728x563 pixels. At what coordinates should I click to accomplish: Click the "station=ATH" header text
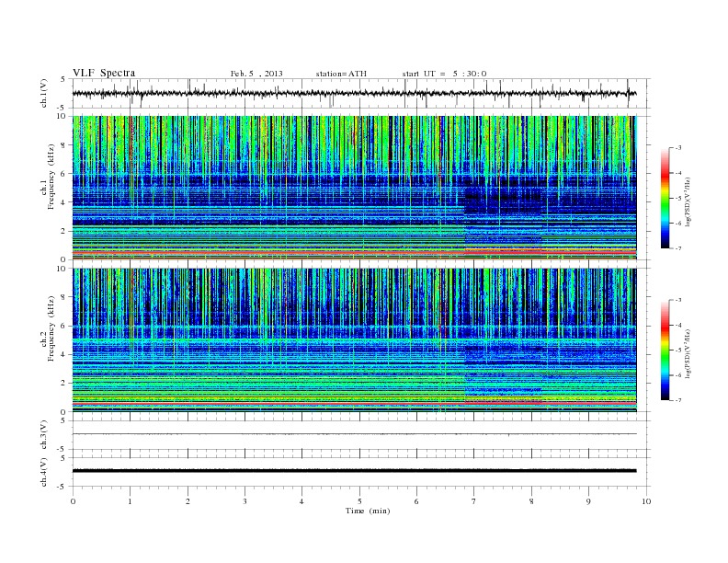click(341, 74)
